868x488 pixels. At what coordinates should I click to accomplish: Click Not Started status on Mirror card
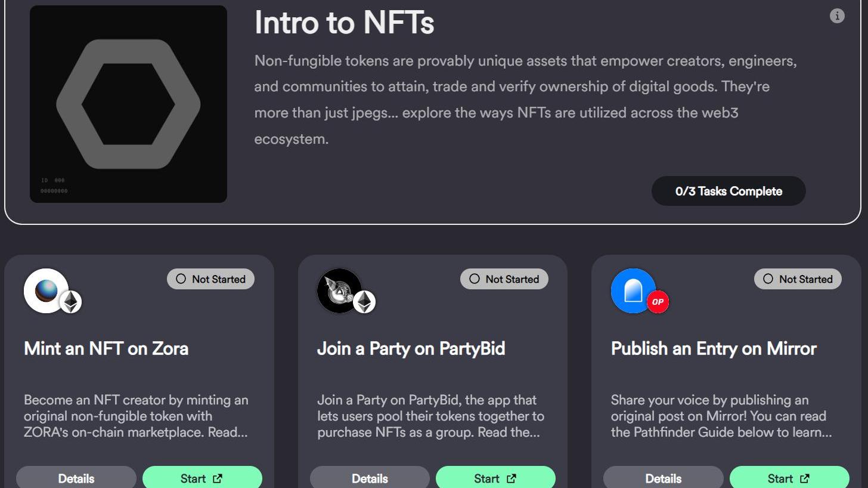click(x=798, y=279)
